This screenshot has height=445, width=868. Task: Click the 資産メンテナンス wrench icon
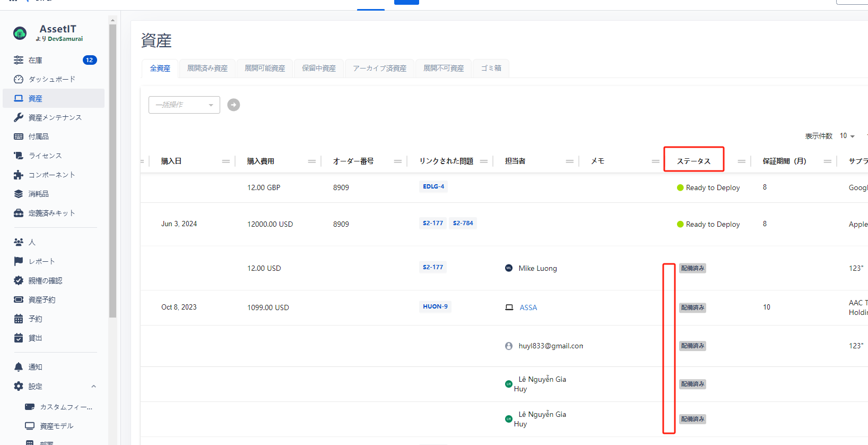[x=19, y=117]
